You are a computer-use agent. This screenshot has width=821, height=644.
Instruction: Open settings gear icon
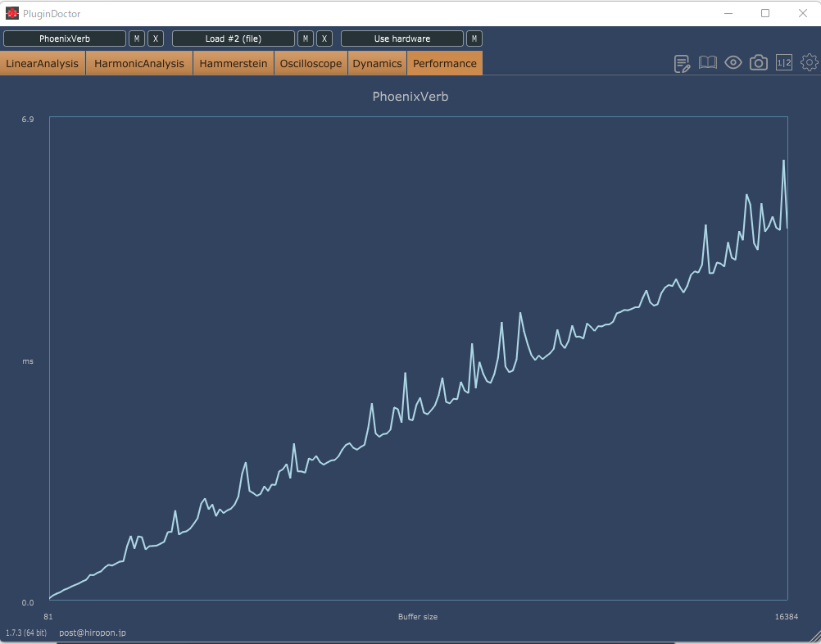[810, 63]
